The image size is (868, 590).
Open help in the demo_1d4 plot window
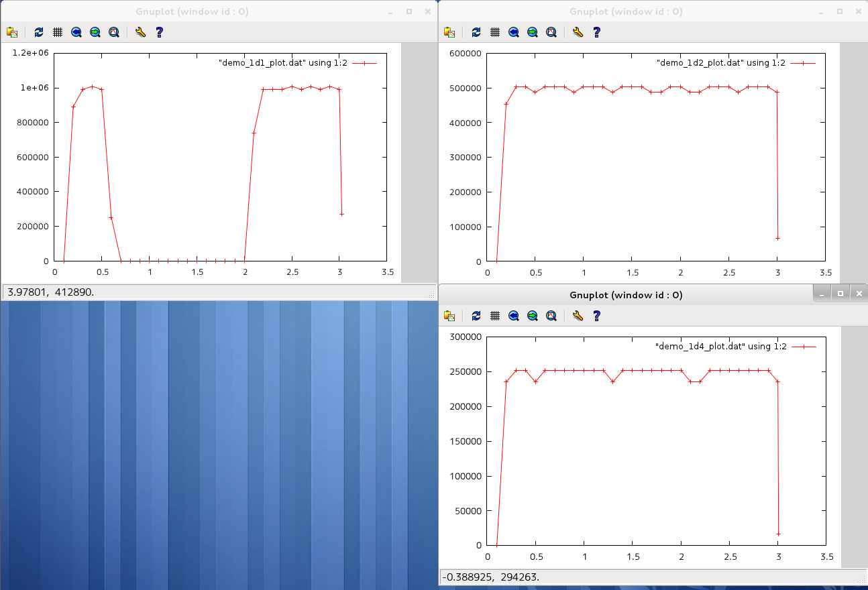coord(596,315)
